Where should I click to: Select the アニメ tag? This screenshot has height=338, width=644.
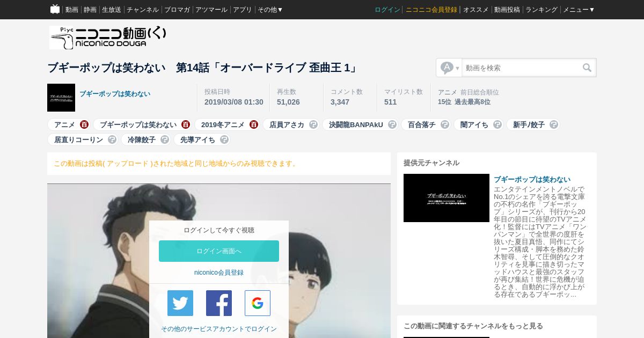[x=64, y=124]
